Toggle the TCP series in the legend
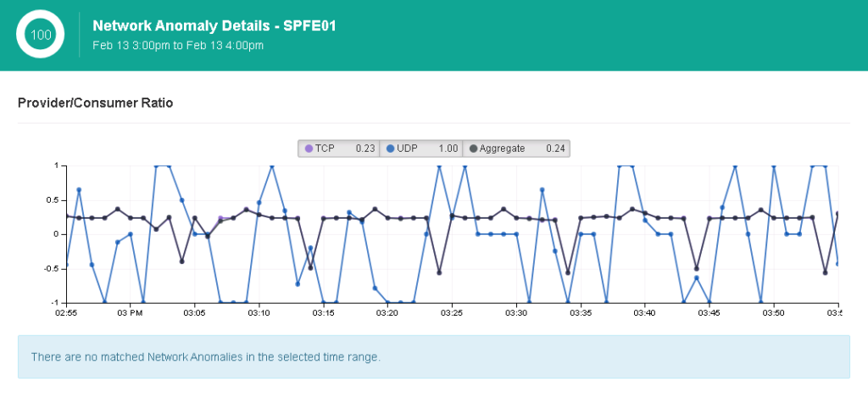The width and height of the screenshot is (868, 398). click(x=338, y=149)
